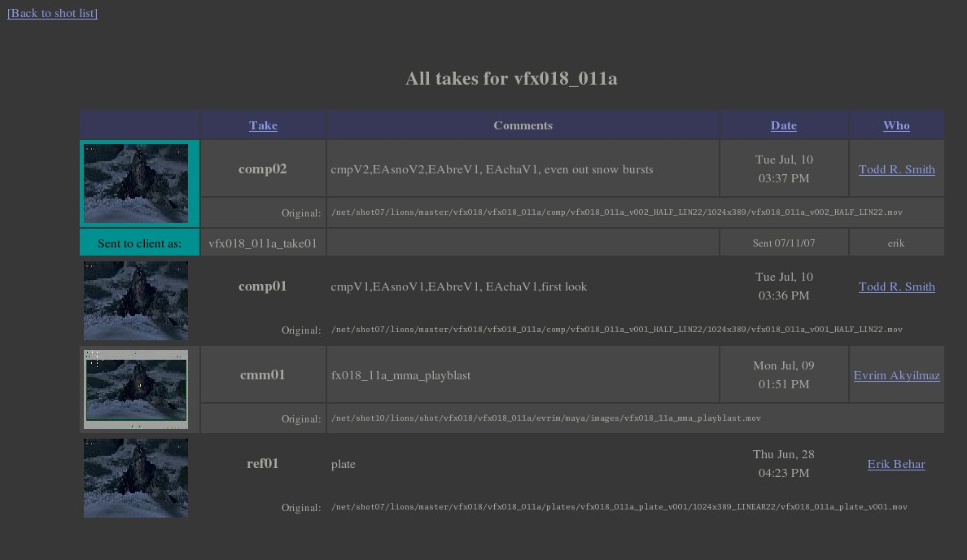Open Erik Behar user link
The image size is (967, 560).
[895, 464]
